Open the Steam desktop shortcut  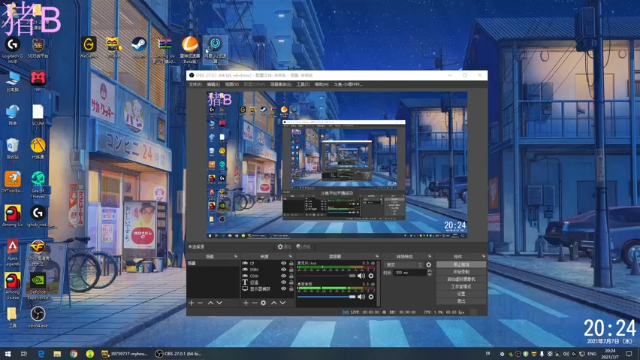pos(139,48)
